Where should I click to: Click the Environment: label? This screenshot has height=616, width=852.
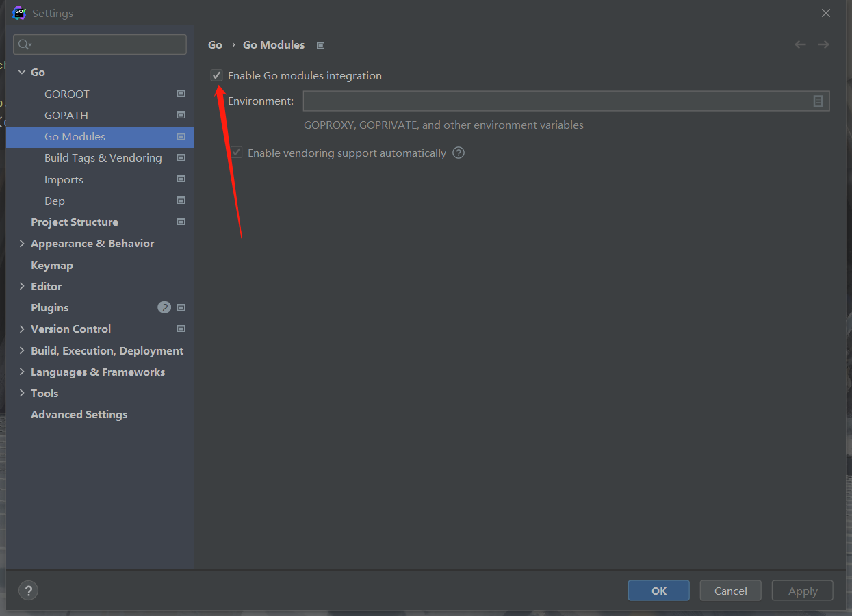tap(261, 101)
